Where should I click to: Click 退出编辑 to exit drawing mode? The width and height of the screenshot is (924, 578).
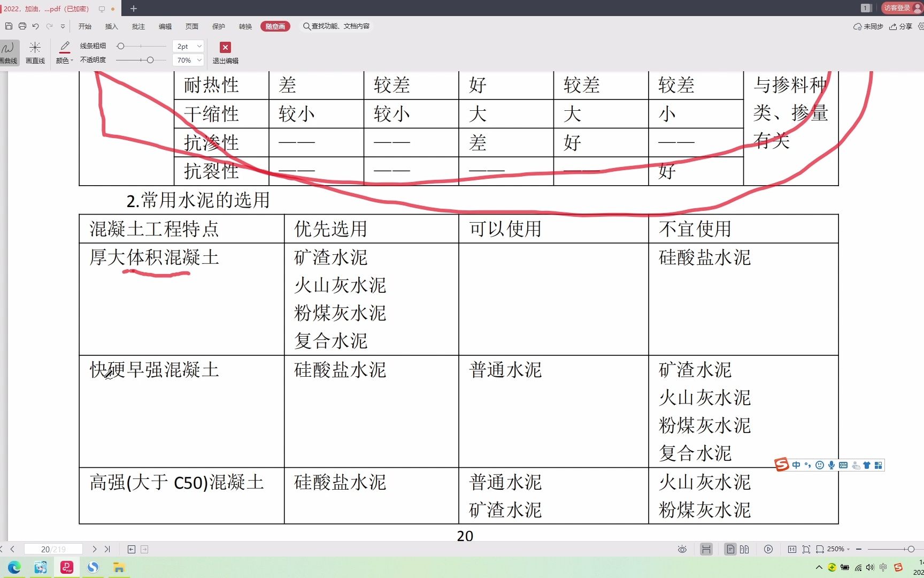(225, 52)
